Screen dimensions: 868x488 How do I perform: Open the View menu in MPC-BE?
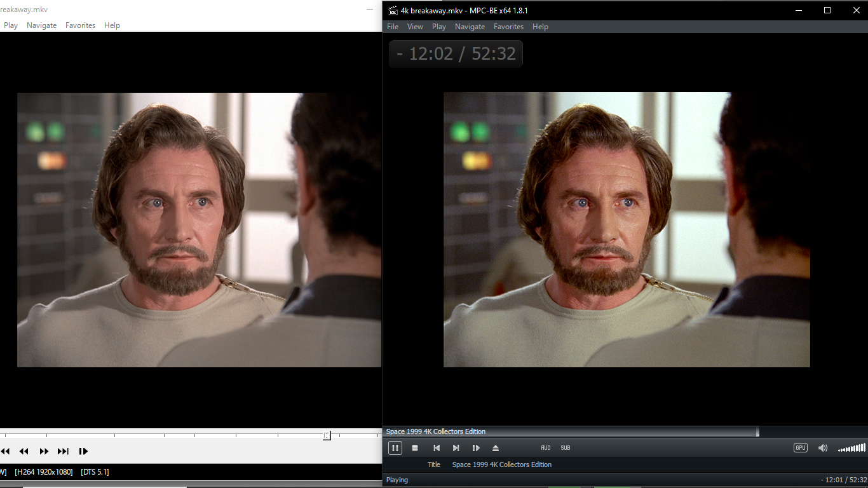pos(415,27)
